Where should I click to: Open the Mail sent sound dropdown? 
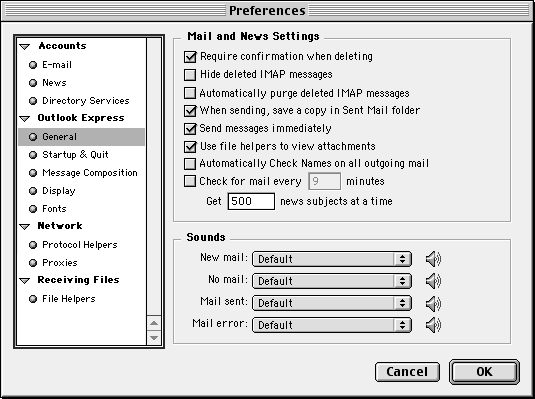click(332, 303)
